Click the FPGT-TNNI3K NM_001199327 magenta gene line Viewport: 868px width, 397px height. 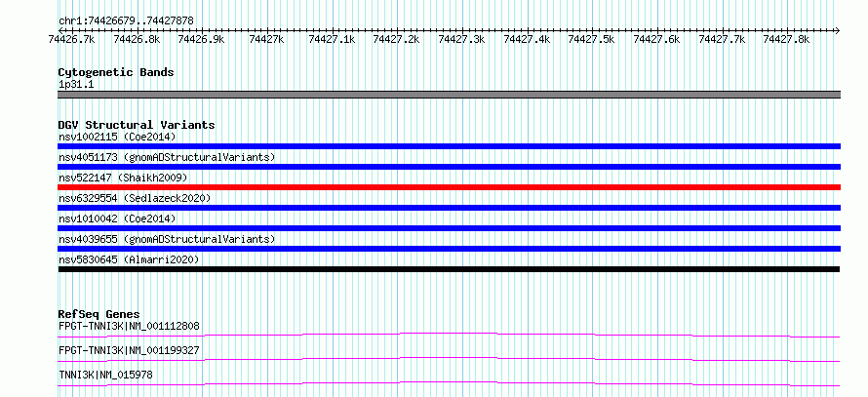pos(449,360)
